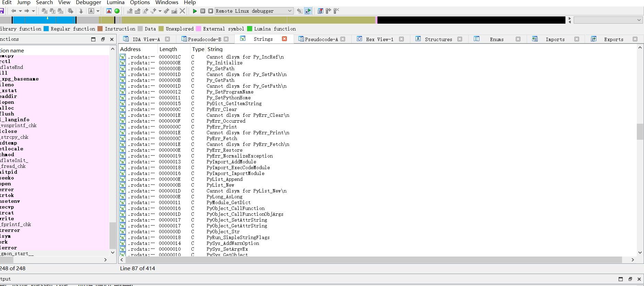Click the green Lumina function legend swatch
The width and height of the screenshot is (644, 286).
(249, 29)
